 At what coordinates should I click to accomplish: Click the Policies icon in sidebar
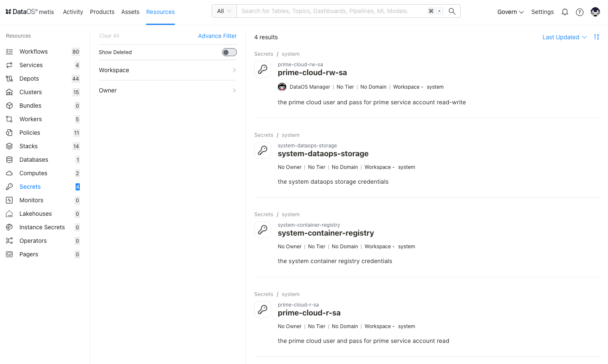9,133
